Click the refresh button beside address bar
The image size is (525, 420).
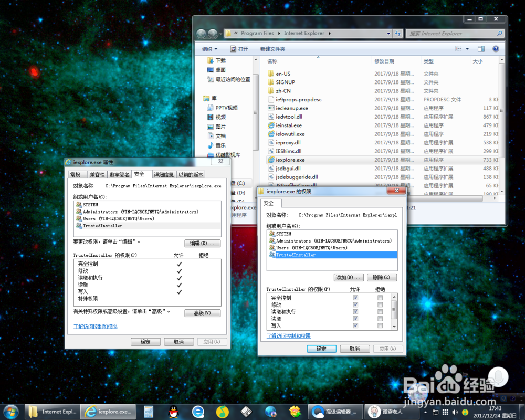[x=398, y=34]
